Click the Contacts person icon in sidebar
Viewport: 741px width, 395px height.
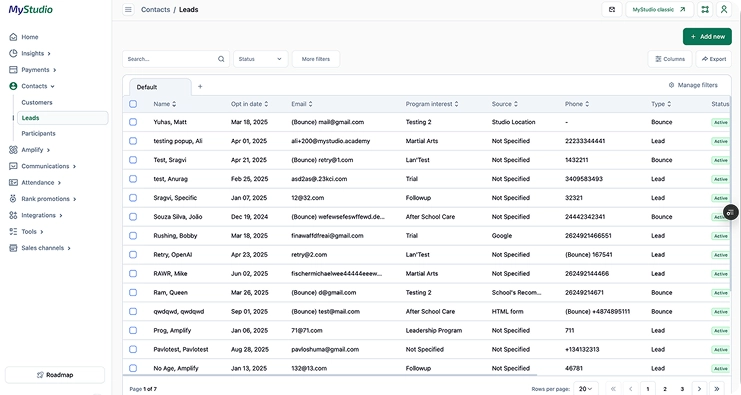click(x=13, y=86)
